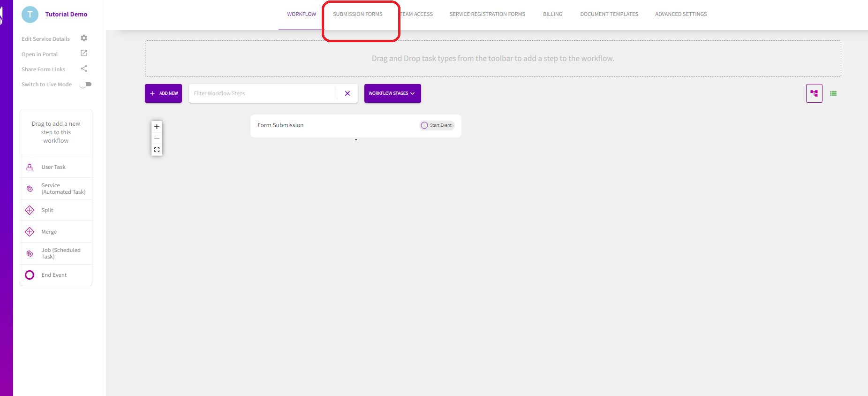
Task: Switch to list view icon
Action: (833, 93)
